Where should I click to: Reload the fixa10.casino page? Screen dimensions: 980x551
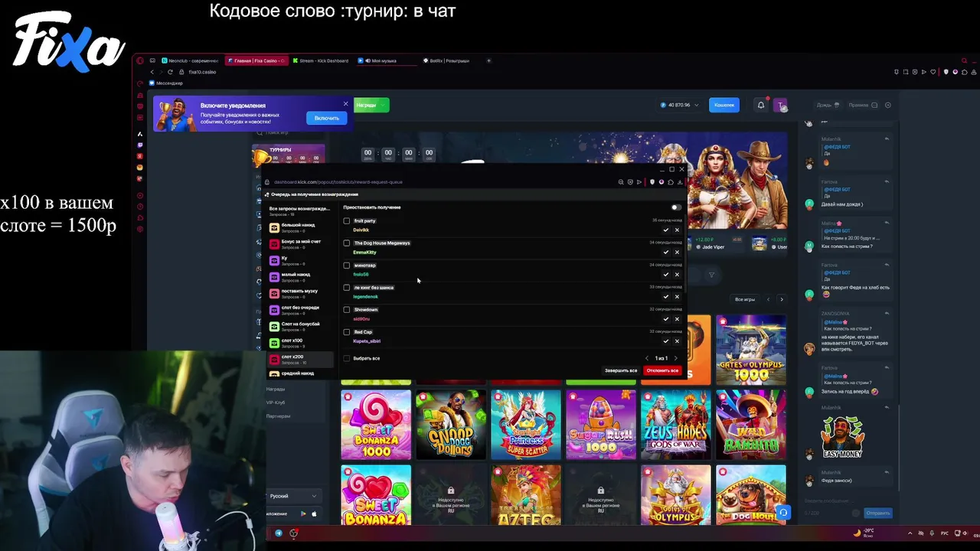(170, 72)
